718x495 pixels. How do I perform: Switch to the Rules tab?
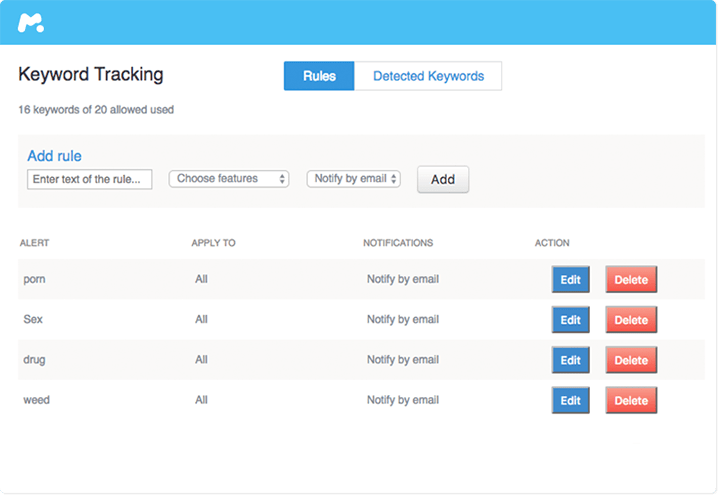319,76
